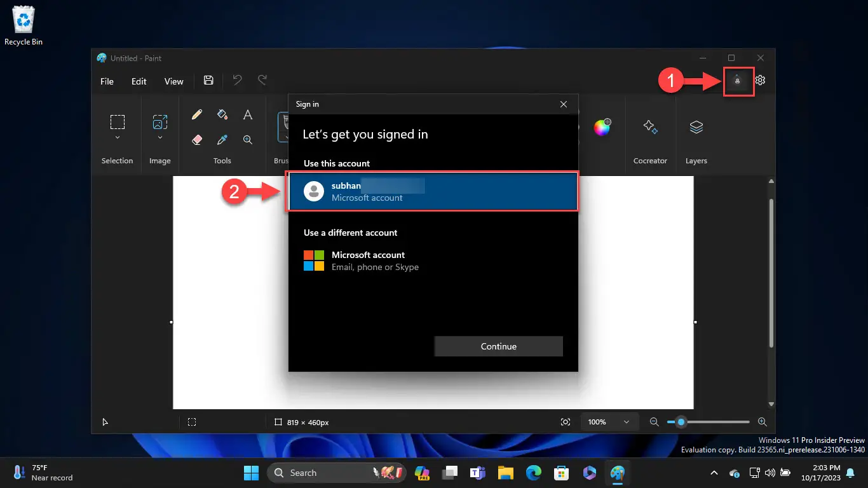Viewport: 868px width, 488px height.
Task: Open the Windows Start menu
Action: (x=252, y=473)
